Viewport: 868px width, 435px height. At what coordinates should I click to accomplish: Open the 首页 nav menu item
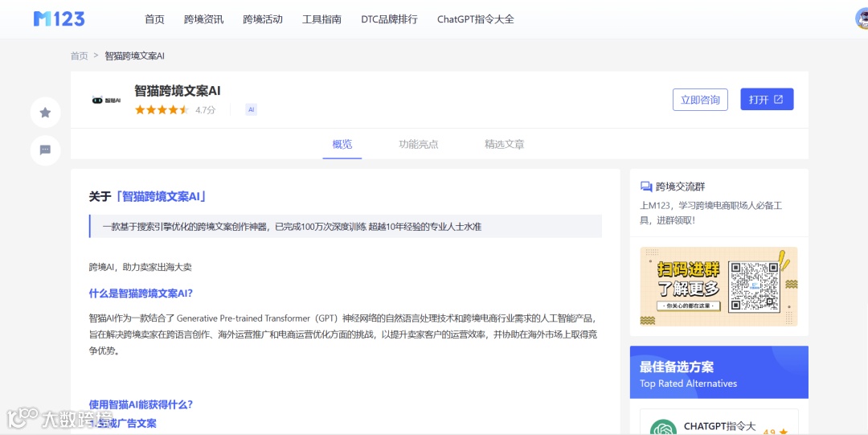point(154,19)
